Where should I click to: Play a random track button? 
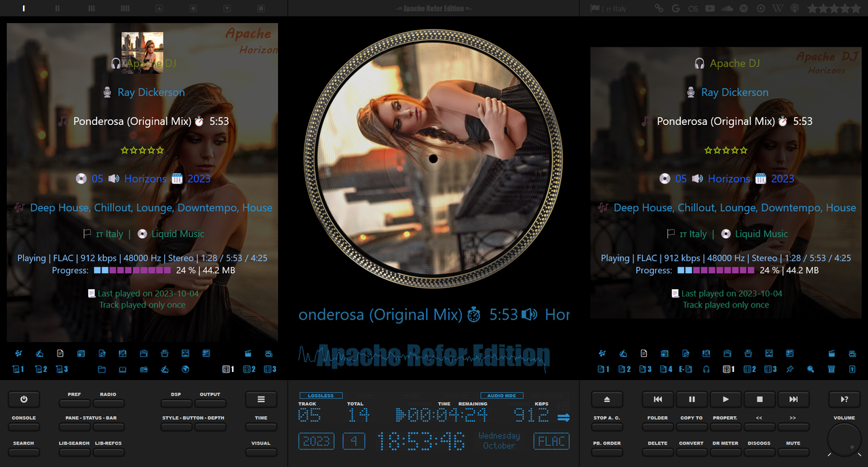pos(844,400)
